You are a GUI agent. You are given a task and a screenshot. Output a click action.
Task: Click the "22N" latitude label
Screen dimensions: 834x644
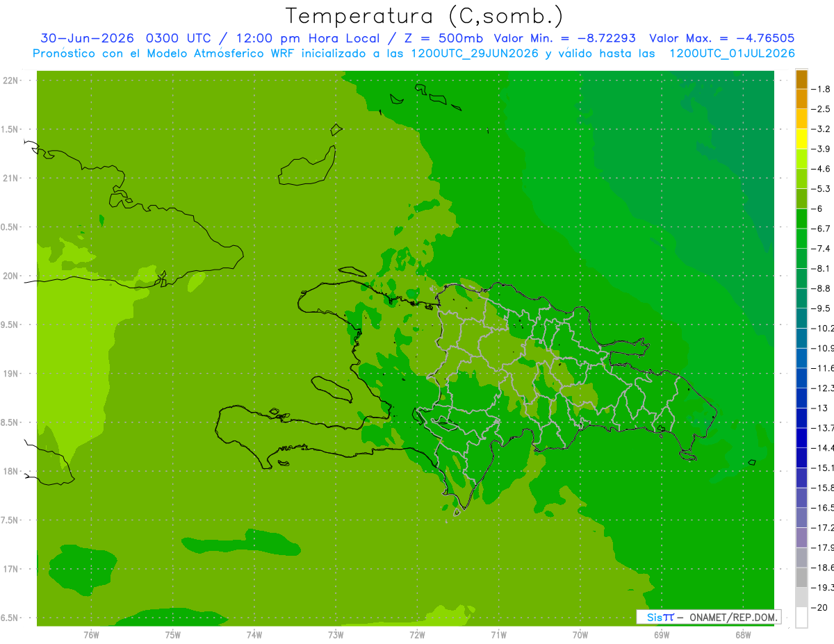10,81
